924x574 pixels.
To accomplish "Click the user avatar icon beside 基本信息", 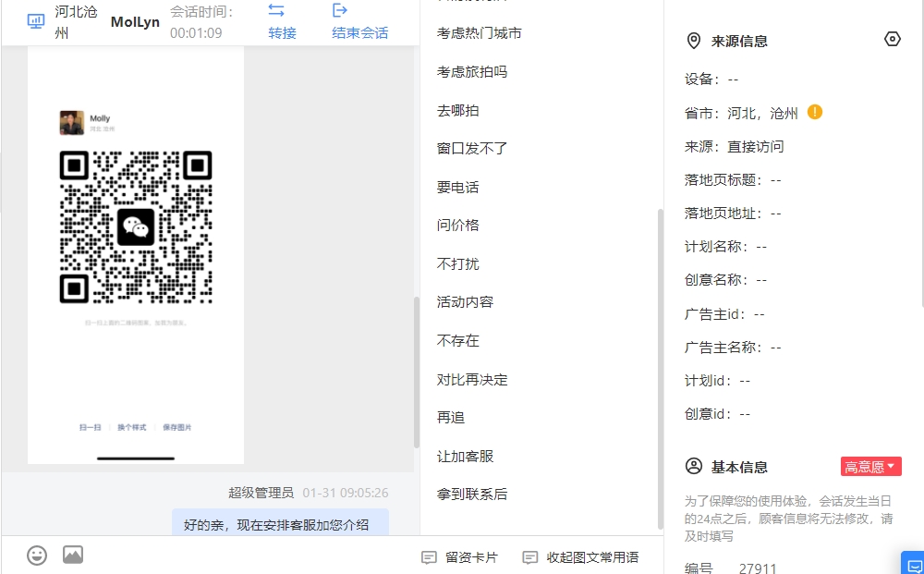I will pyautogui.click(x=694, y=466).
